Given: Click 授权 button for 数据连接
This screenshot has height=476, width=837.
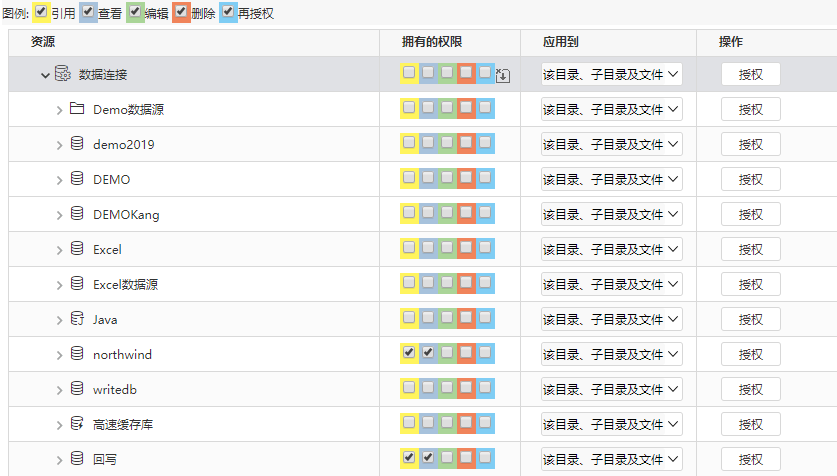Looking at the screenshot, I should [x=751, y=74].
